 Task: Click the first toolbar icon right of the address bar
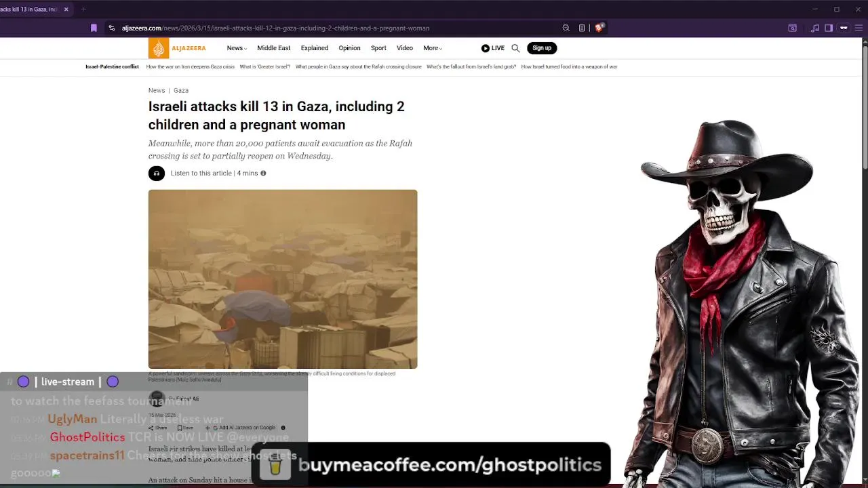point(792,28)
